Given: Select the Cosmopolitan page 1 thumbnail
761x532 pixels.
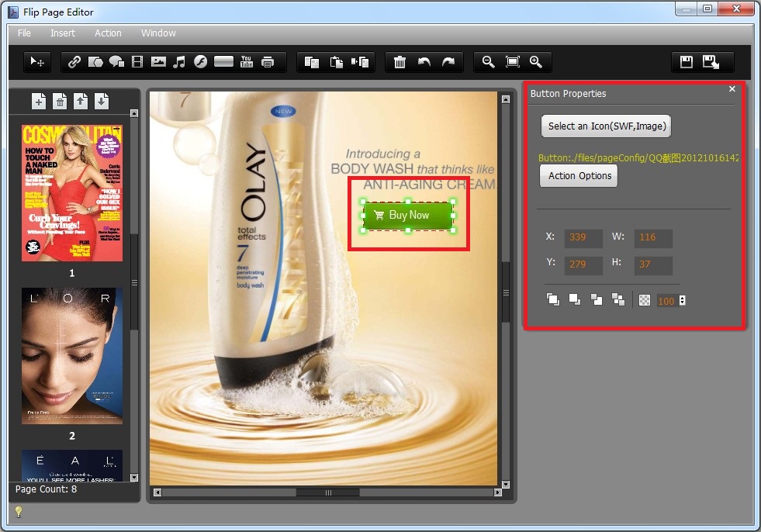Looking at the screenshot, I should click(x=72, y=193).
